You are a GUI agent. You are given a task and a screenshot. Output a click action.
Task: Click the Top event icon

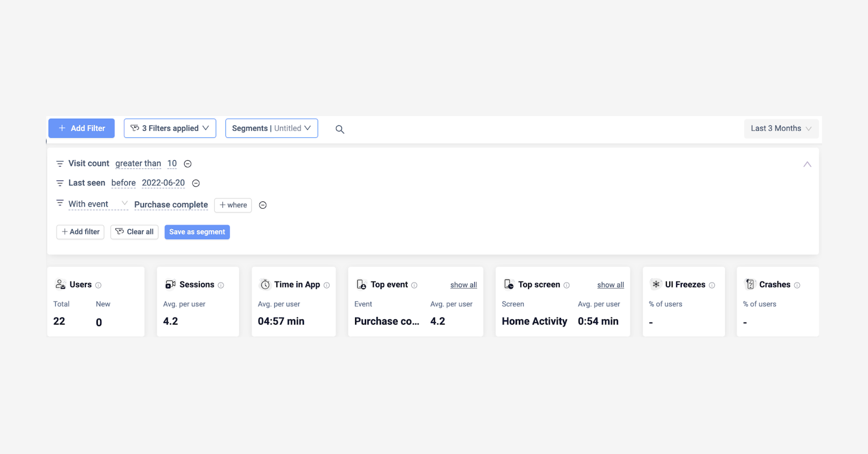tap(361, 284)
